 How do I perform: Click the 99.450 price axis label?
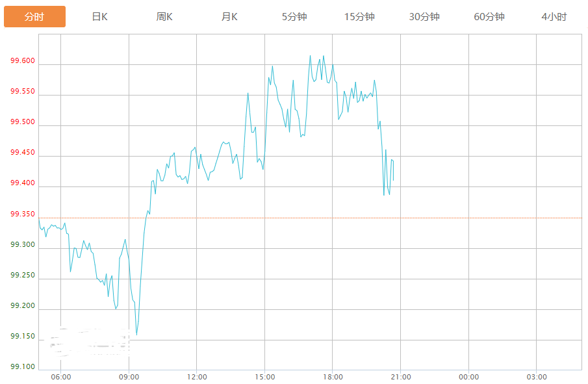coord(23,152)
